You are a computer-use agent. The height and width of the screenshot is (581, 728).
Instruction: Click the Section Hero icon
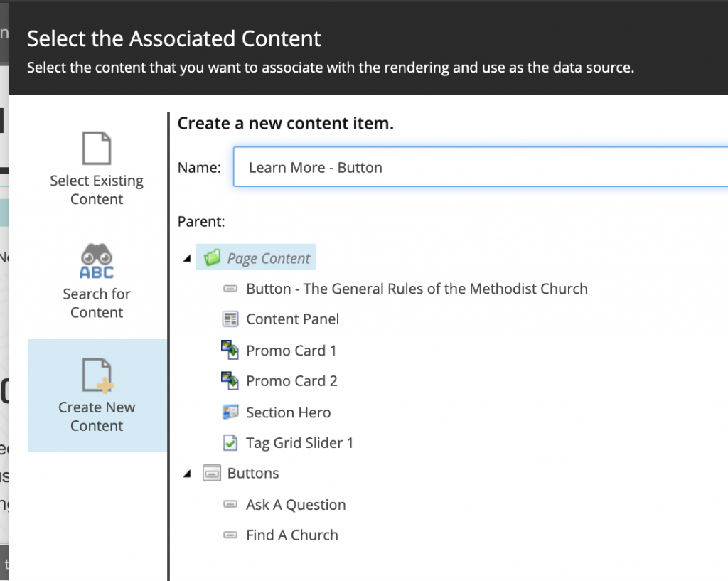coord(230,412)
